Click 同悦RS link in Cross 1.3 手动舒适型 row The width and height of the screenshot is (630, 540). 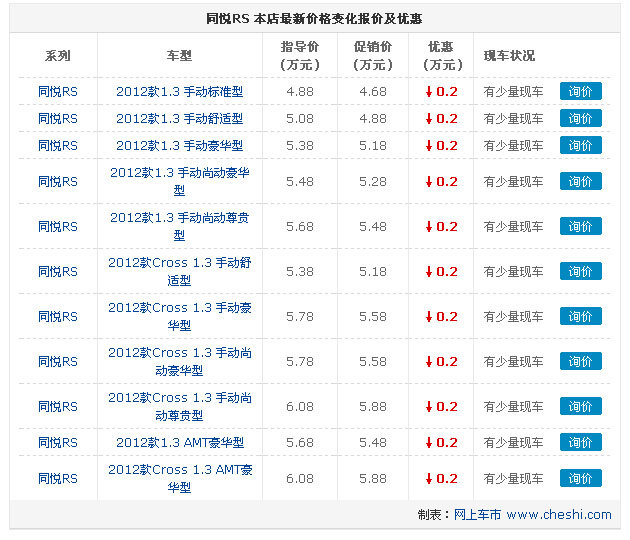58,272
